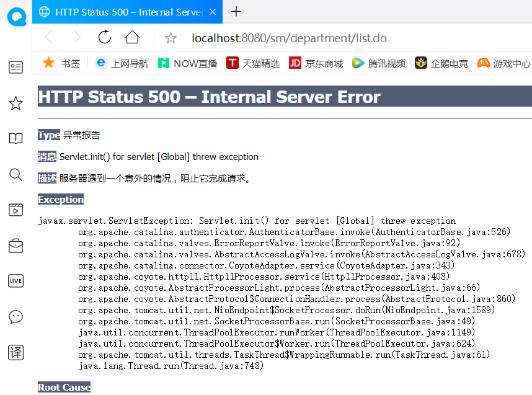Click the AuthenticatorBase.java:526 trace line
This screenshot has width=532, height=395.
pyautogui.click(x=294, y=232)
